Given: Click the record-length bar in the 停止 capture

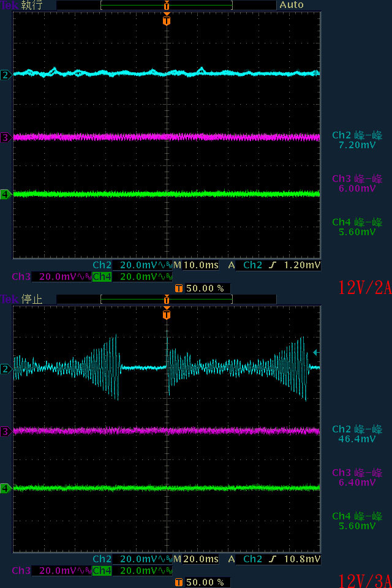Looking at the screenshot, I should pyautogui.click(x=167, y=300).
